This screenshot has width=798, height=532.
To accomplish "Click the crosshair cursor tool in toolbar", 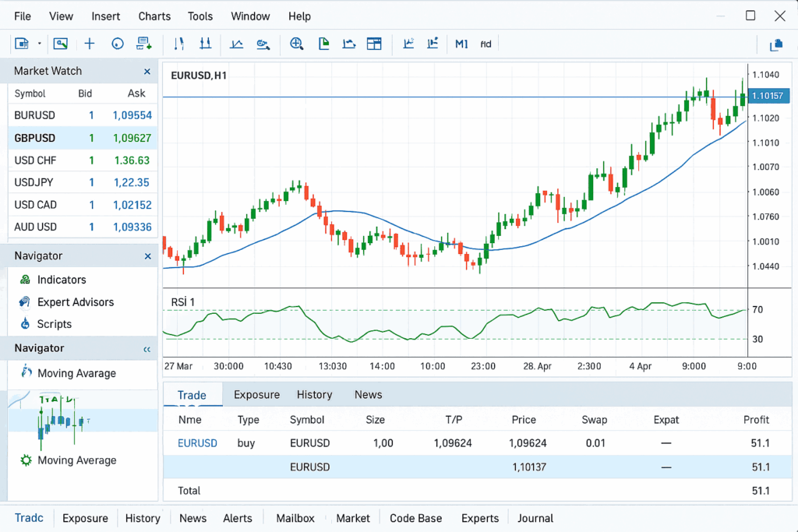I will click(x=90, y=44).
